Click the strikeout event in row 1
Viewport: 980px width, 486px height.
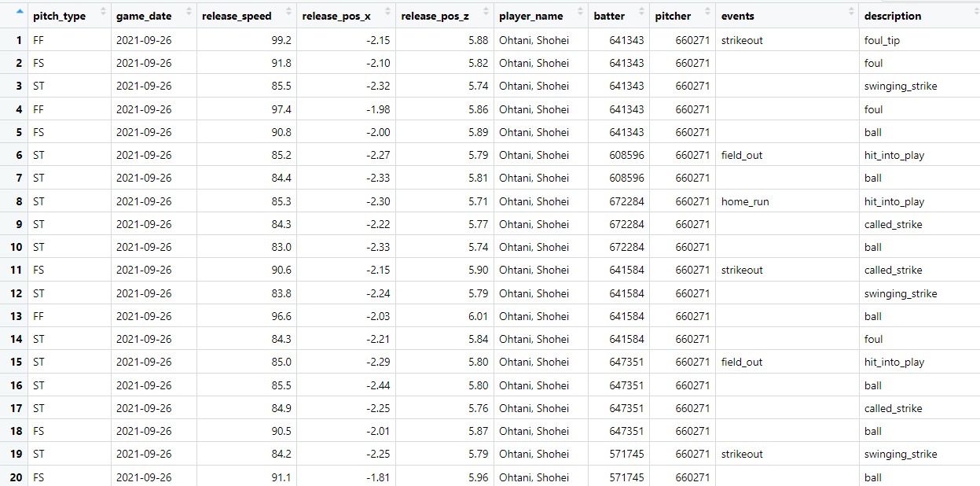click(x=742, y=40)
